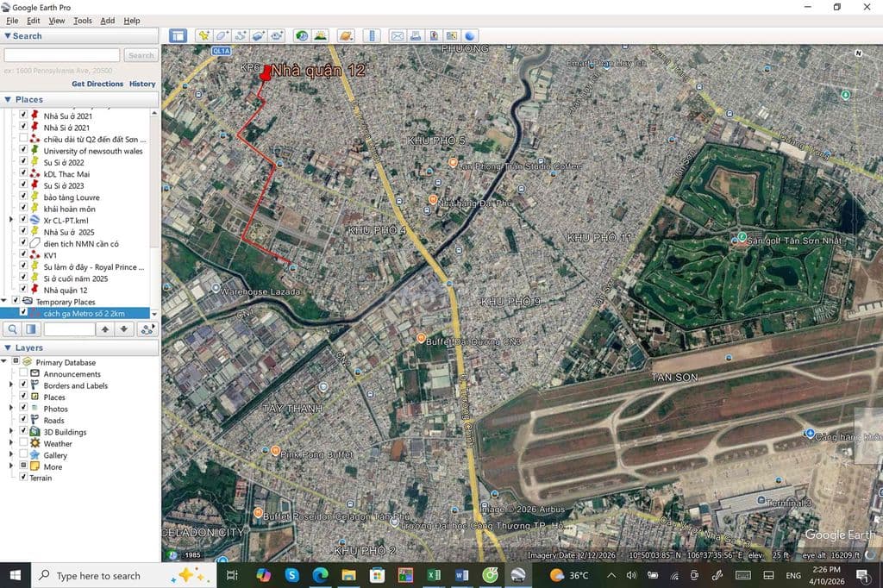
Task: Open the Tools menu
Action: [x=83, y=21]
